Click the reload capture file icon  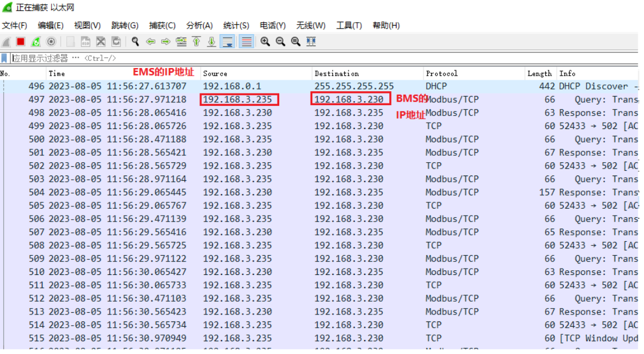pos(116,41)
